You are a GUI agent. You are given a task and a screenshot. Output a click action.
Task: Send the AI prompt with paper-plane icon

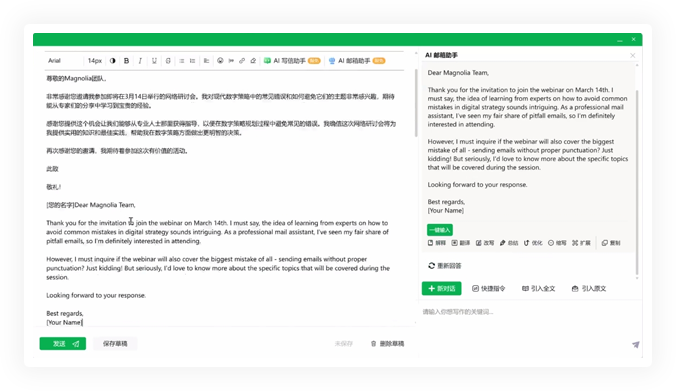point(635,344)
